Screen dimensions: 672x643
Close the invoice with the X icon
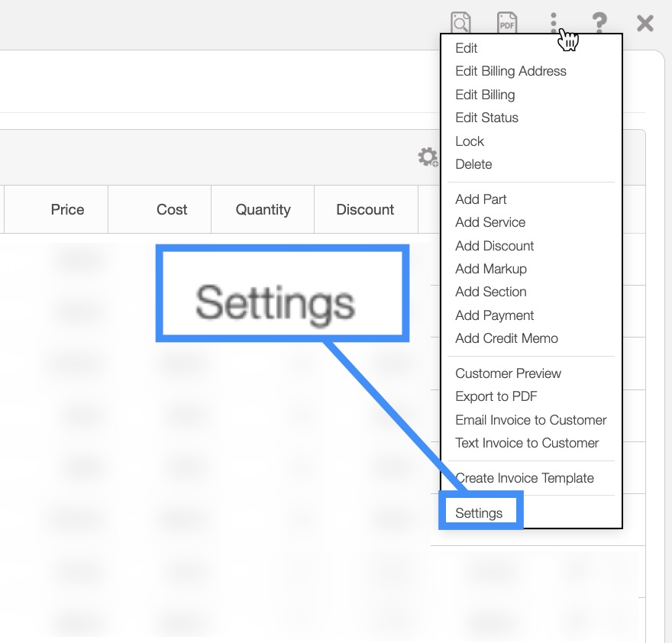645,23
